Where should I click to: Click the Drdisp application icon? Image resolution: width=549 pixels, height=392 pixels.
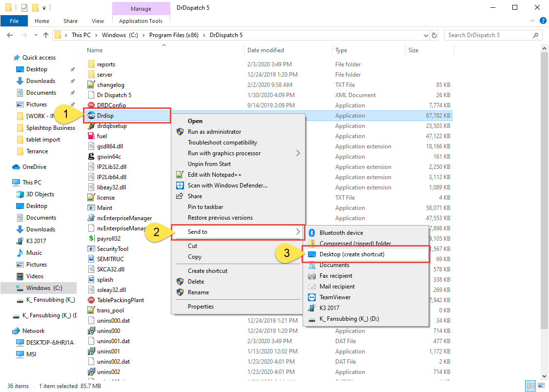(x=91, y=116)
